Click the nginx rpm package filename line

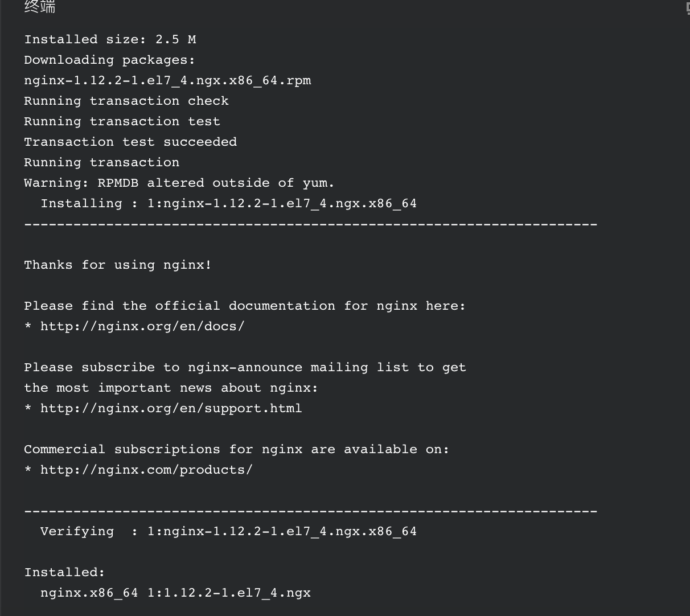167,80
